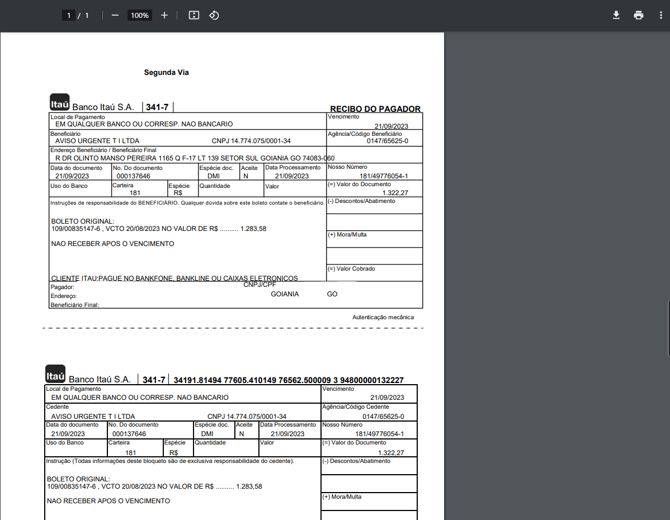Download the PDF file

(616, 15)
